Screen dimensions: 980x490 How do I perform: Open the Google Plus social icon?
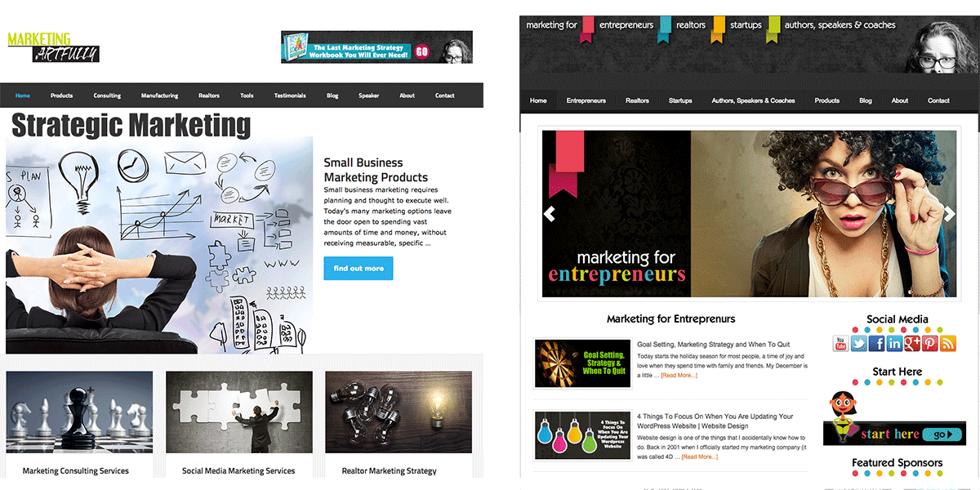click(912, 344)
